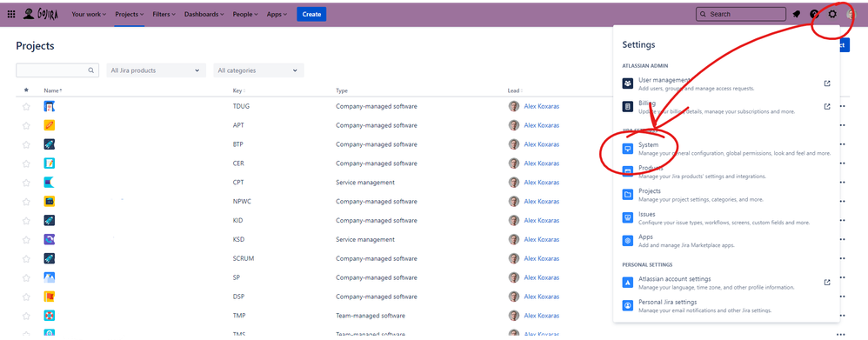
Task: Expand the Your work menu
Action: click(89, 15)
